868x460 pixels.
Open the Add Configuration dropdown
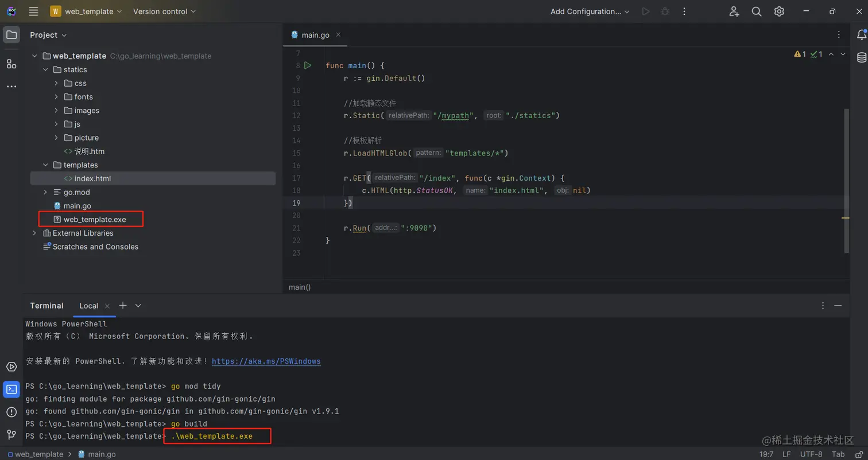(x=590, y=11)
